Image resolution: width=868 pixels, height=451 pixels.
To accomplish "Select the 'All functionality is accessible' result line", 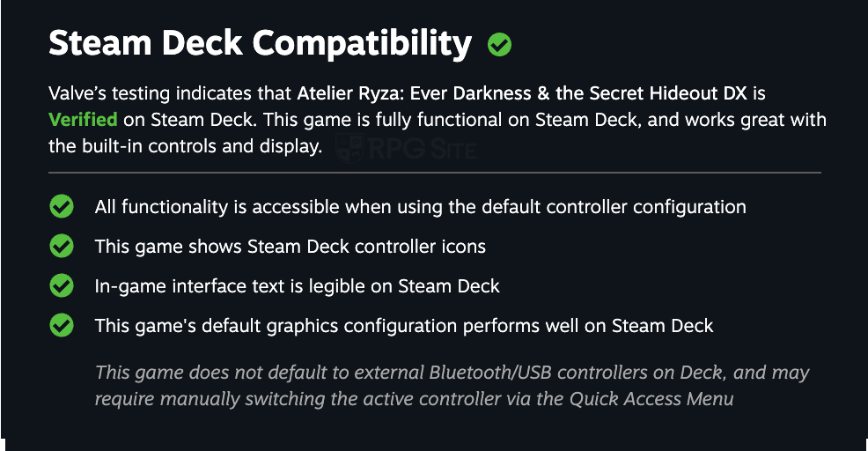I will [x=420, y=207].
